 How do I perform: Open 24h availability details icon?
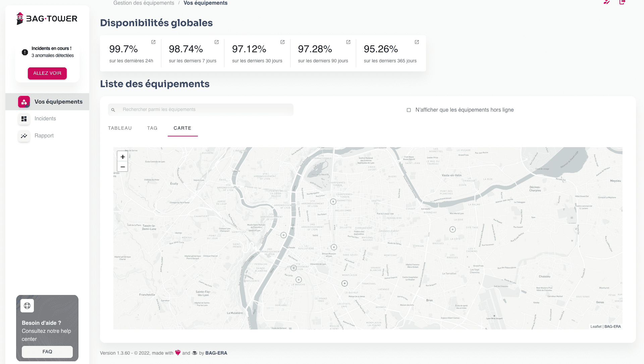(153, 42)
